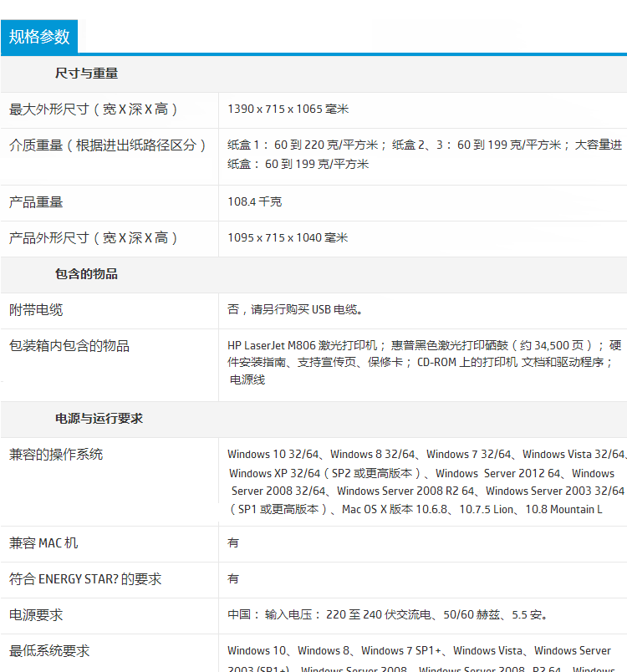Click the 电源要求 label
The height and width of the screenshot is (672, 627).
pyautogui.click(x=36, y=615)
